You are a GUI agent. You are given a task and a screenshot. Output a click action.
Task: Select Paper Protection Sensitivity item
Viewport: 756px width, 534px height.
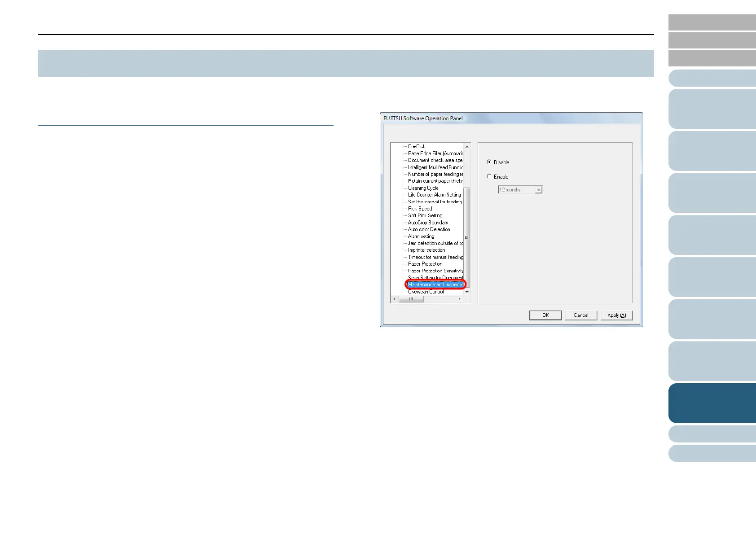click(x=435, y=271)
